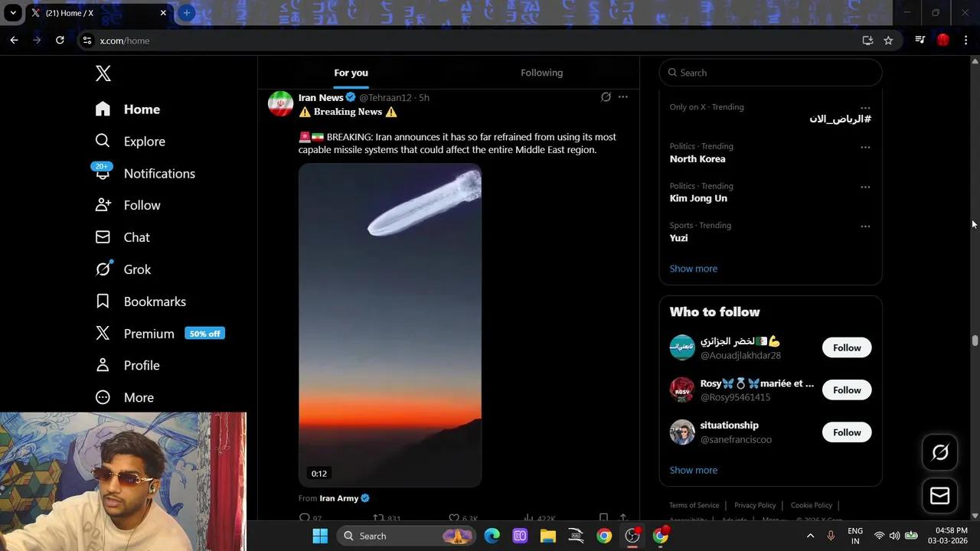Follow the @Rosy95461415 account
980x551 pixels.
tap(847, 390)
